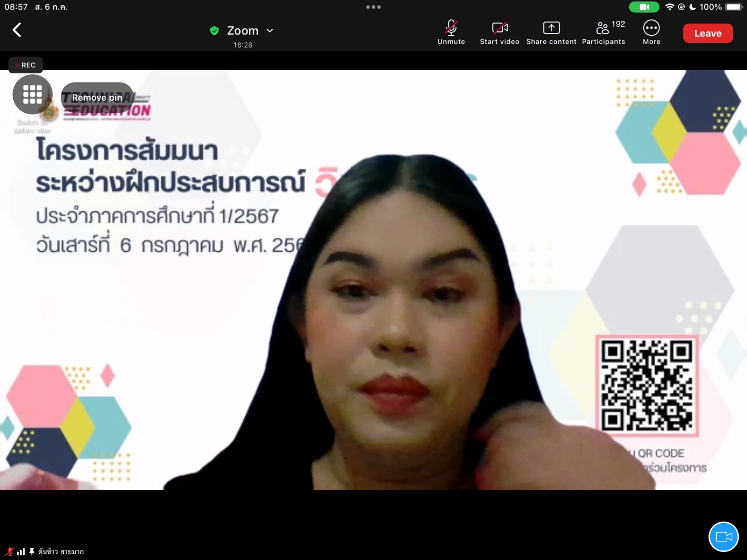Viewport: 747px width, 560px height.
Task: Tap the Wi-Fi status icon
Action: pyautogui.click(x=670, y=7)
